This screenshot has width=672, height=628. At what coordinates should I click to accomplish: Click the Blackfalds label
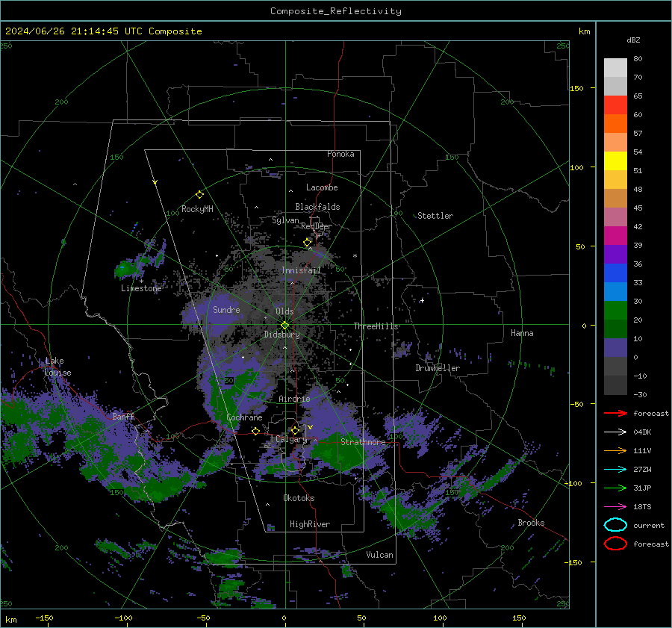click(317, 207)
